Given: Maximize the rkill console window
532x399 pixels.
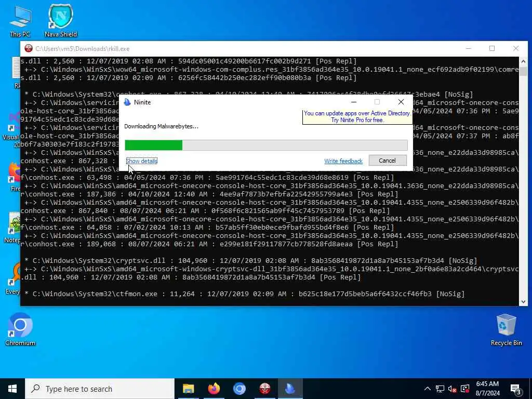Looking at the screenshot, I should 492,48.
